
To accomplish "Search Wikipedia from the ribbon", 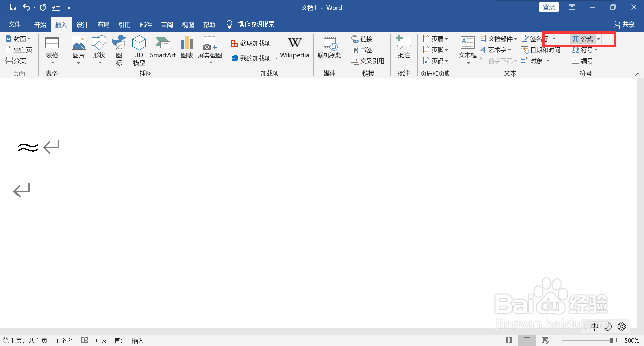I will (294, 49).
